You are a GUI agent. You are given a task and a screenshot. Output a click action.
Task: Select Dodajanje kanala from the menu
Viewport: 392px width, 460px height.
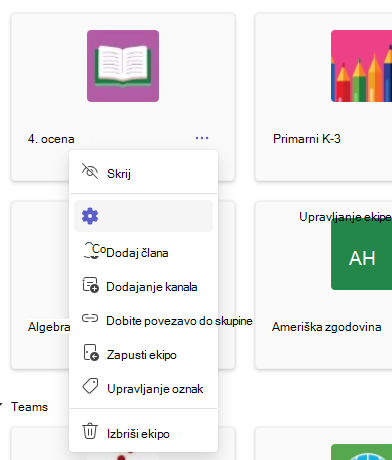coord(152,287)
